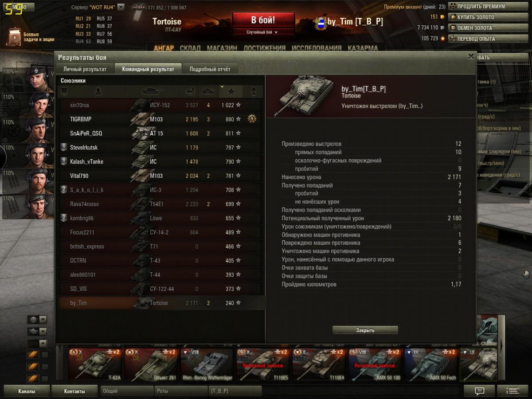Sort allies by damage dealt icon
Screen dimensions: 532x399
189,92
